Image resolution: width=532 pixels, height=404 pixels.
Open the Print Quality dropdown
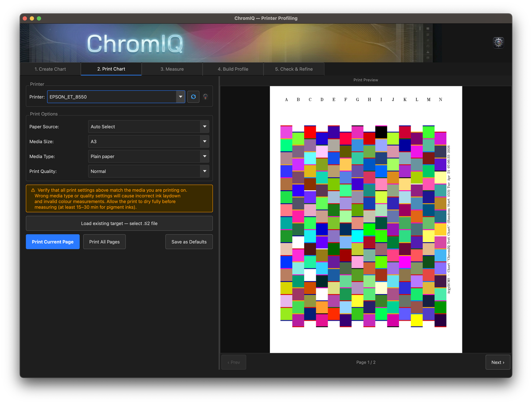coord(204,172)
